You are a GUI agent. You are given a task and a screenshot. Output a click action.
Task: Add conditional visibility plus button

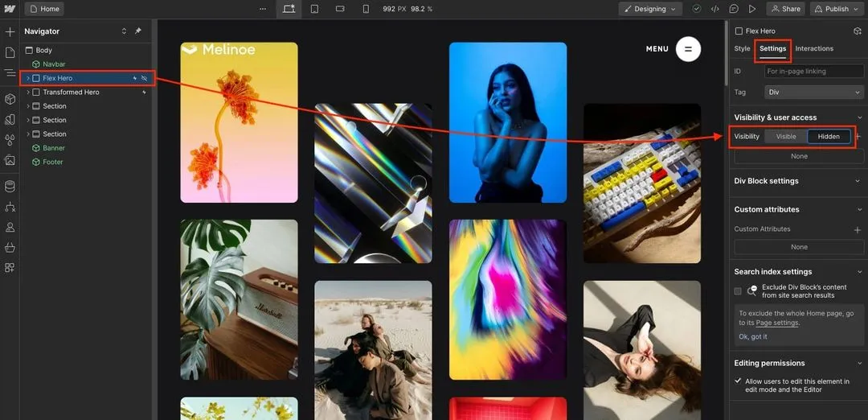(858, 136)
